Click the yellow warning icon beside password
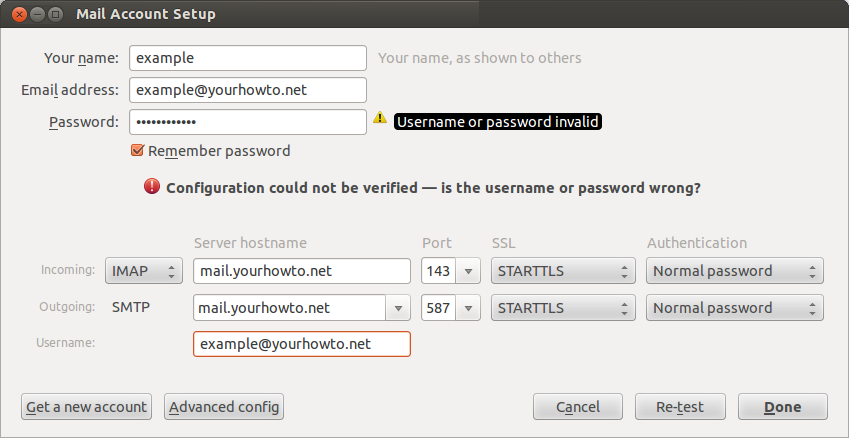 pos(379,118)
